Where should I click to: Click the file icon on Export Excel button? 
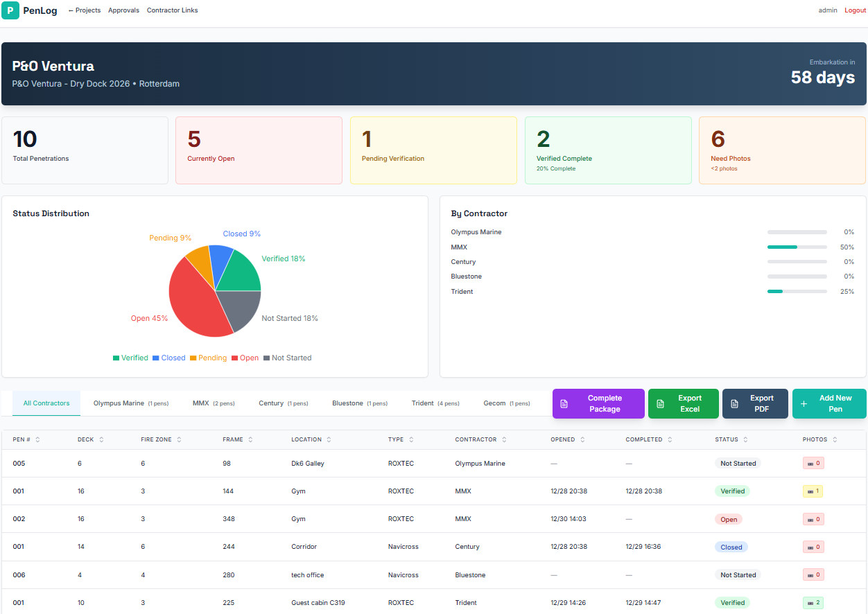[x=661, y=403]
